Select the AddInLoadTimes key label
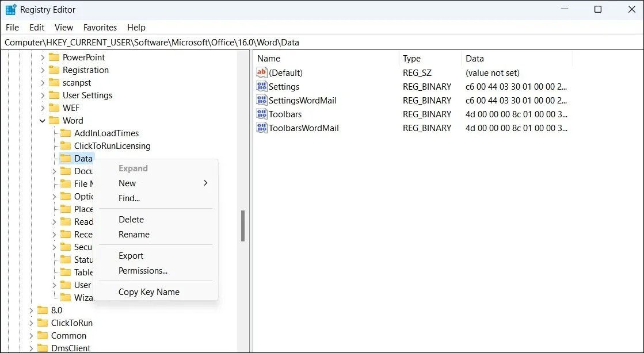 (x=106, y=133)
